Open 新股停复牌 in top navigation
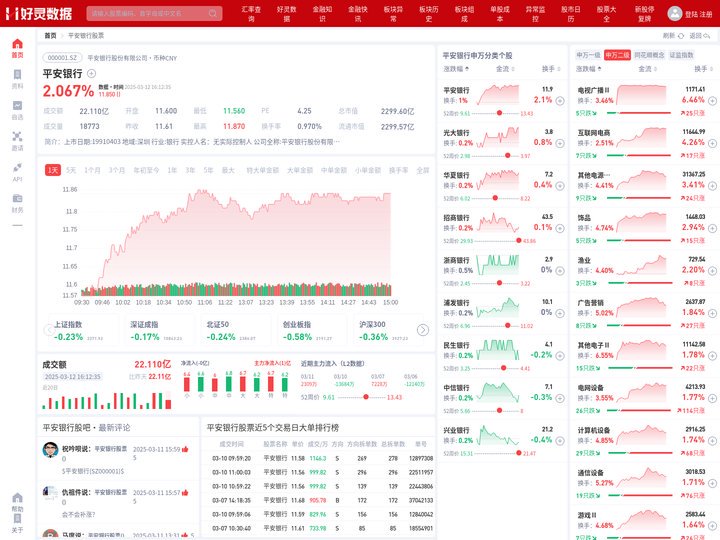This screenshot has height=540, width=720. pyautogui.click(x=645, y=14)
